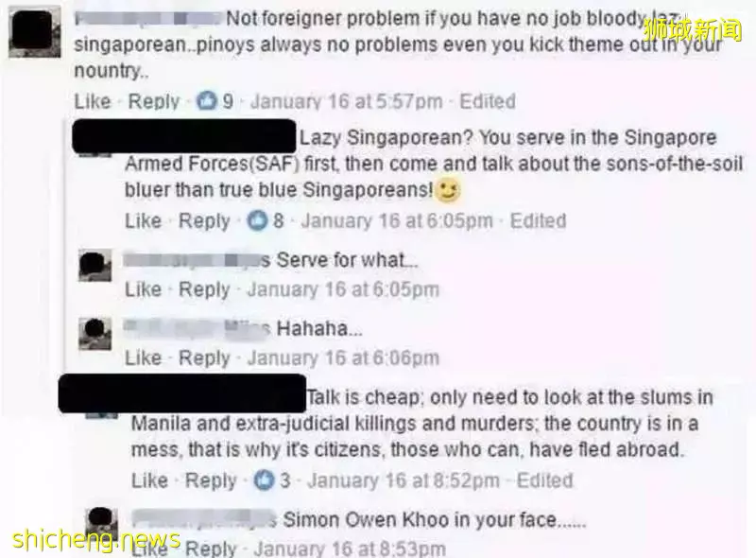
Task: Like the 'Serve for what' reply
Action: point(144,289)
